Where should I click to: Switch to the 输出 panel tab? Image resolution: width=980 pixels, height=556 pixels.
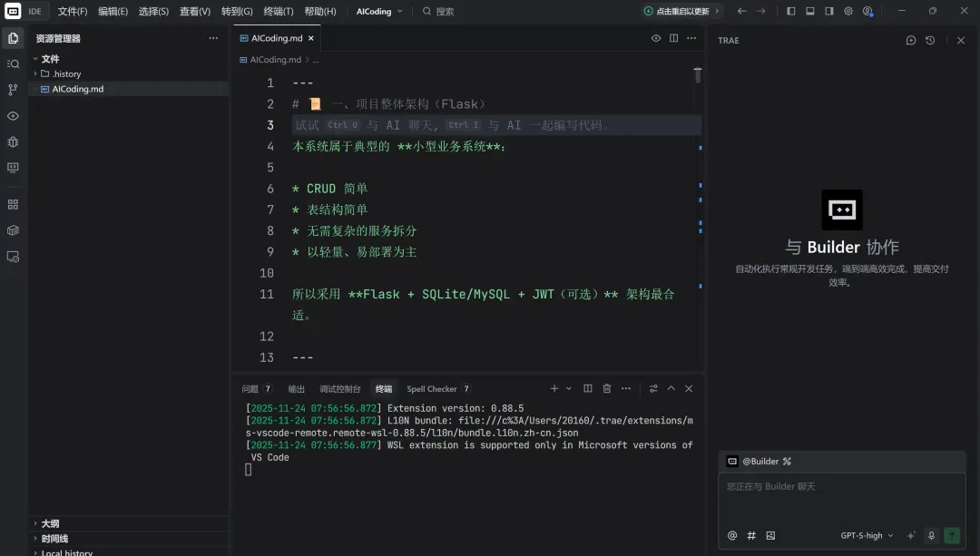click(296, 388)
